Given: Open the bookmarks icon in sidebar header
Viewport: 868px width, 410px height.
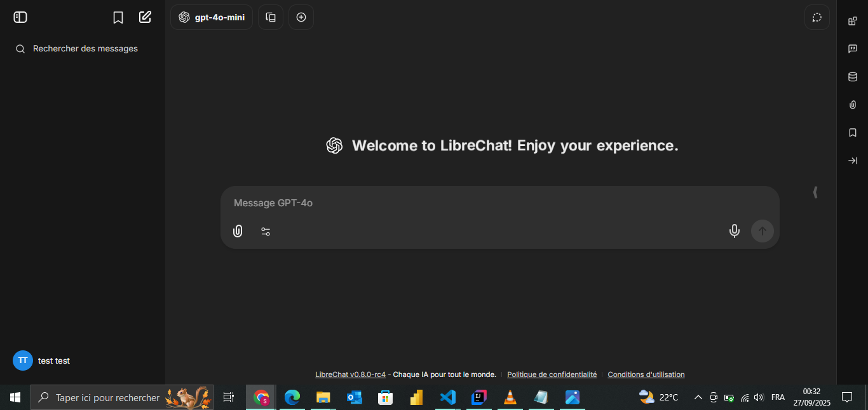Looking at the screenshot, I should (118, 18).
